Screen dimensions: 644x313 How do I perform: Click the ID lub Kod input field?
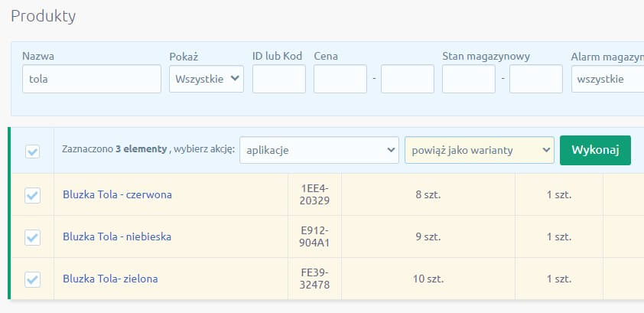[x=279, y=79]
